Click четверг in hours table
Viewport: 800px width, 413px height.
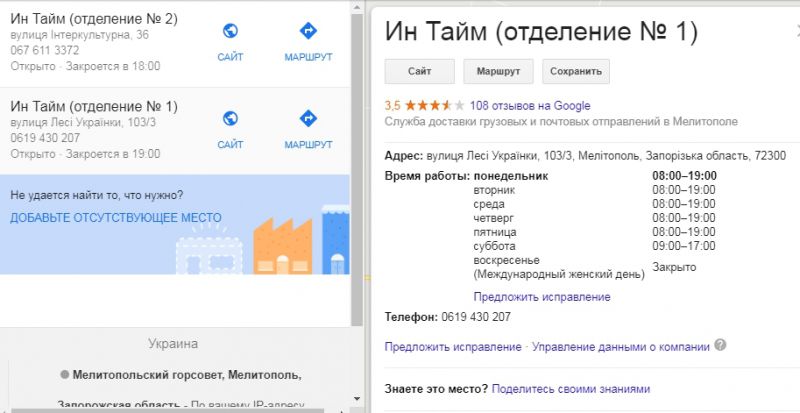click(493, 218)
